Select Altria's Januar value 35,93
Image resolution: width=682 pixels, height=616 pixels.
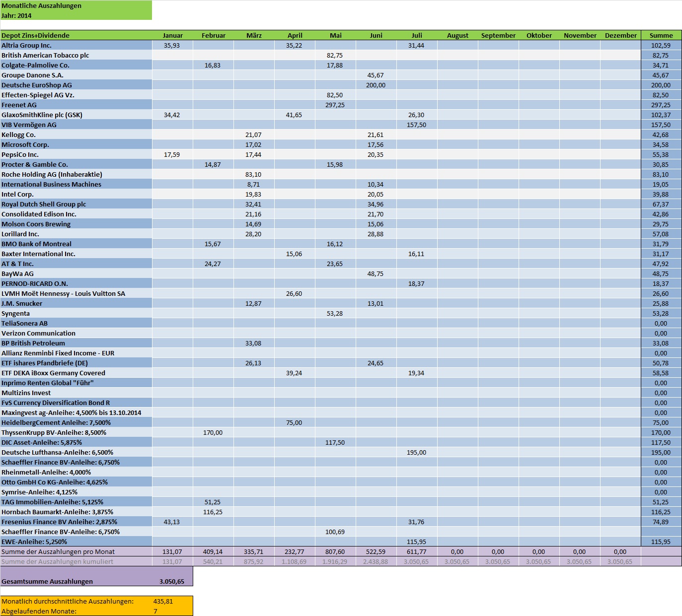pos(172,45)
